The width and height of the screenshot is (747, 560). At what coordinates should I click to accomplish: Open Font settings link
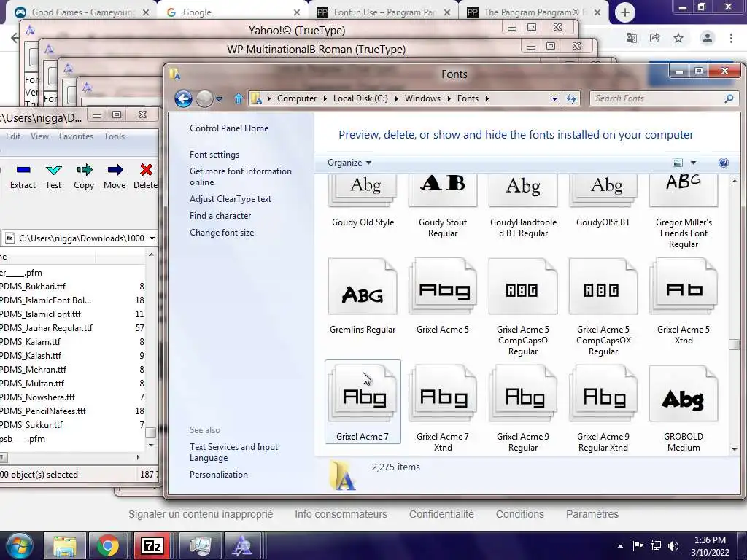click(214, 155)
